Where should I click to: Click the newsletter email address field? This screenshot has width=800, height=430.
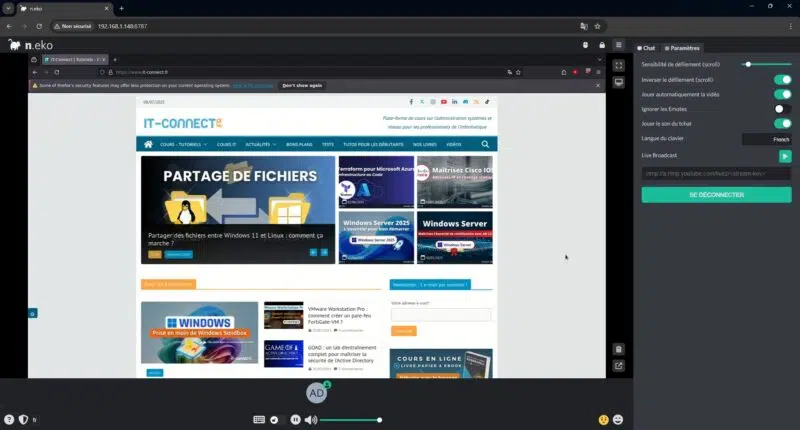pyautogui.click(x=441, y=315)
